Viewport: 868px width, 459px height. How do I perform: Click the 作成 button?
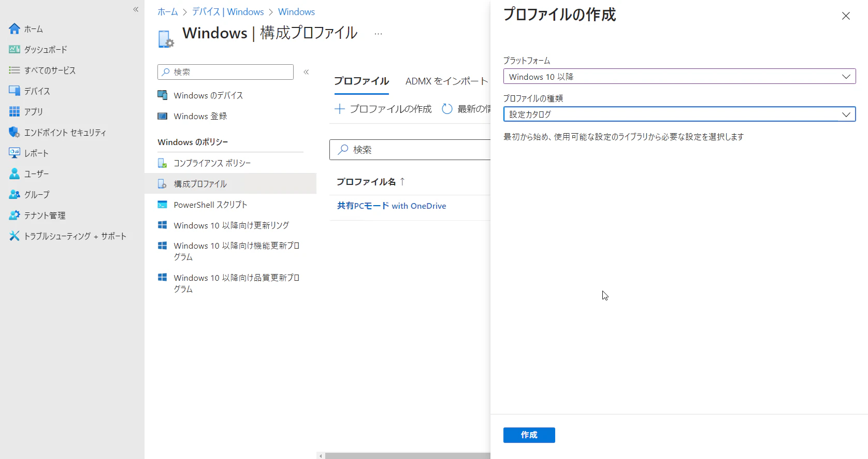pyautogui.click(x=529, y=435)
